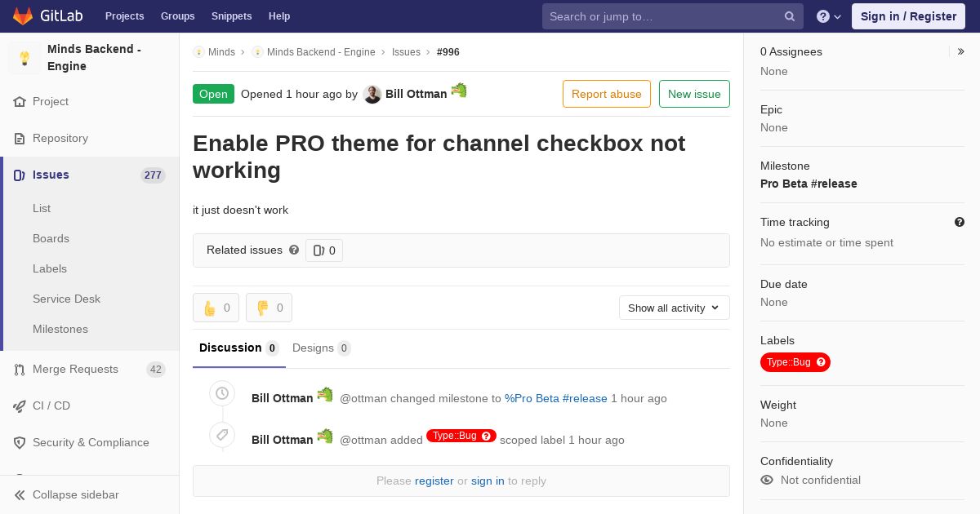Click Bill Ottman name on label activity
Viewport: 980px width, 514px height.
pyautogui.click(x=283, y=440)
